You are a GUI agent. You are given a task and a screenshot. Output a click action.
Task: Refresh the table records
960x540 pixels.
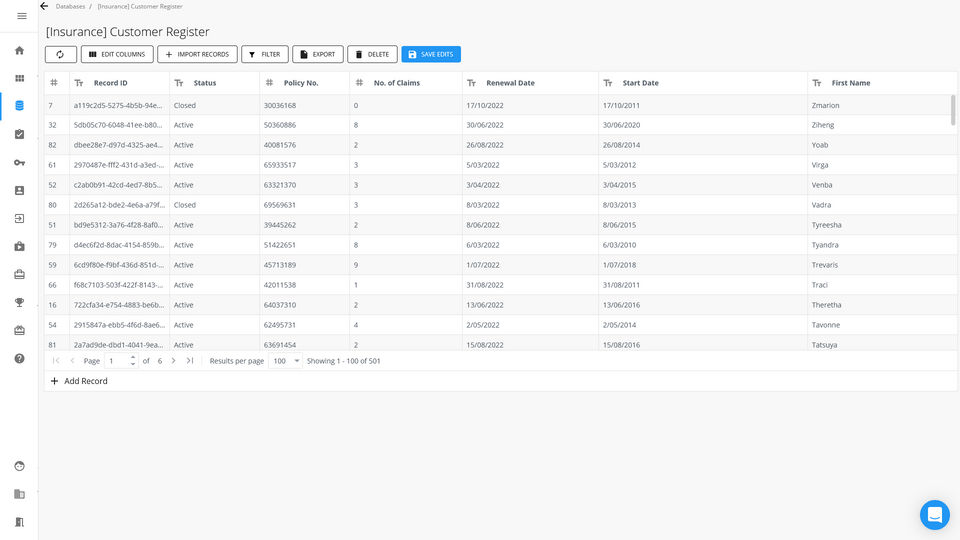(61, 54)
